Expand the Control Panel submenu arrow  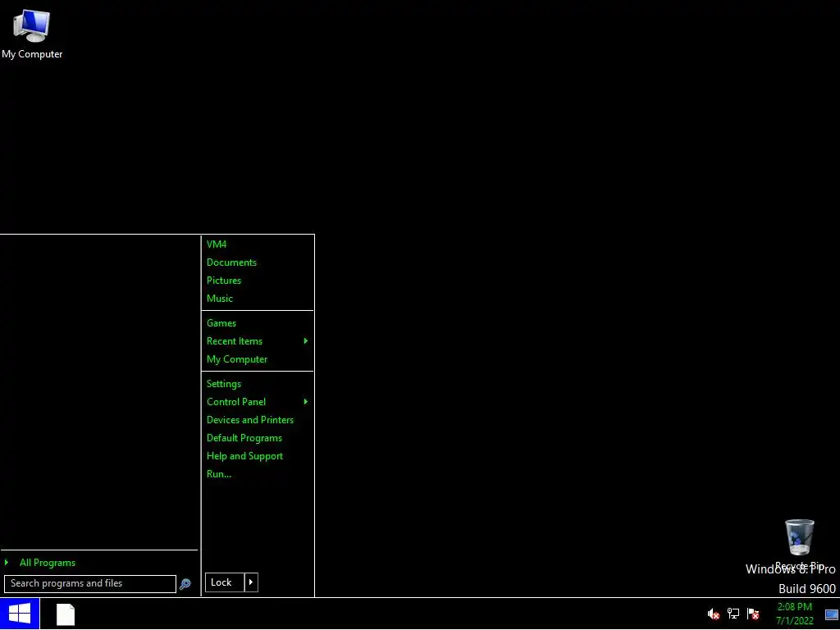[305, 402]
